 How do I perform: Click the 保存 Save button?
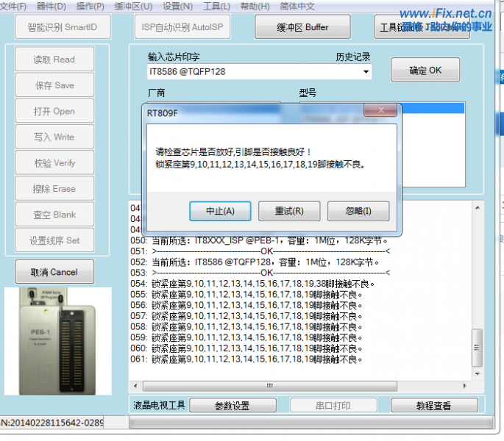pyautogui.click(x=54, y=85)
